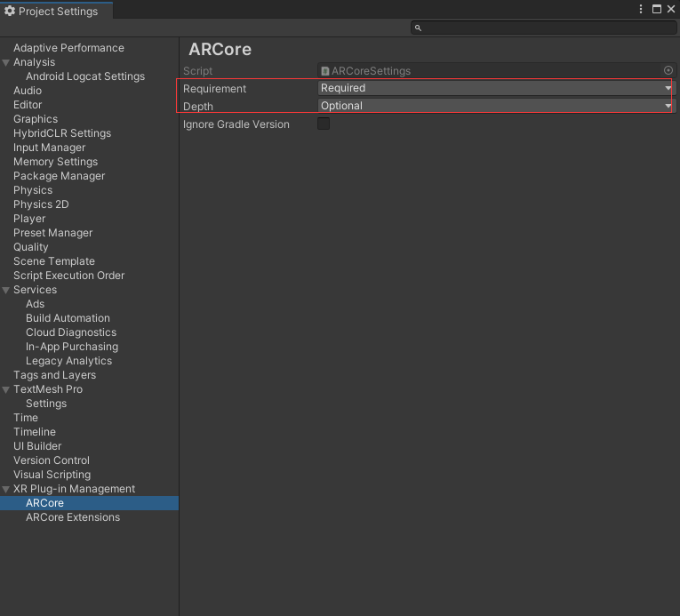Open the Requirement dropdown
Image resolution: width=680 pixels, height=616 pixels.
click(x=496, y=88)
